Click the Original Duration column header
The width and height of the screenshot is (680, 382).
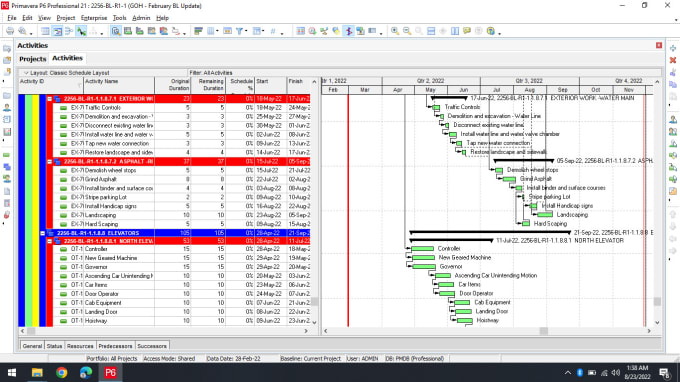[x=173, y=85]
